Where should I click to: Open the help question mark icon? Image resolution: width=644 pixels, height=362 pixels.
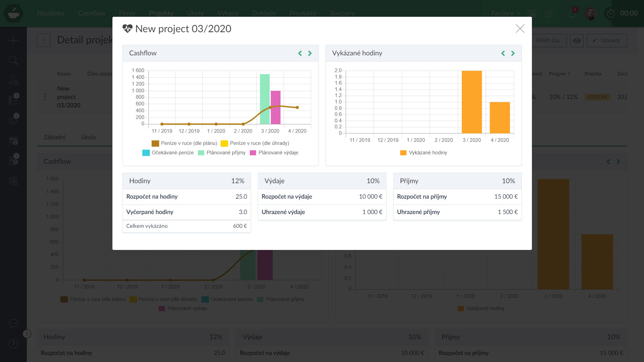[x=13, y=344]
